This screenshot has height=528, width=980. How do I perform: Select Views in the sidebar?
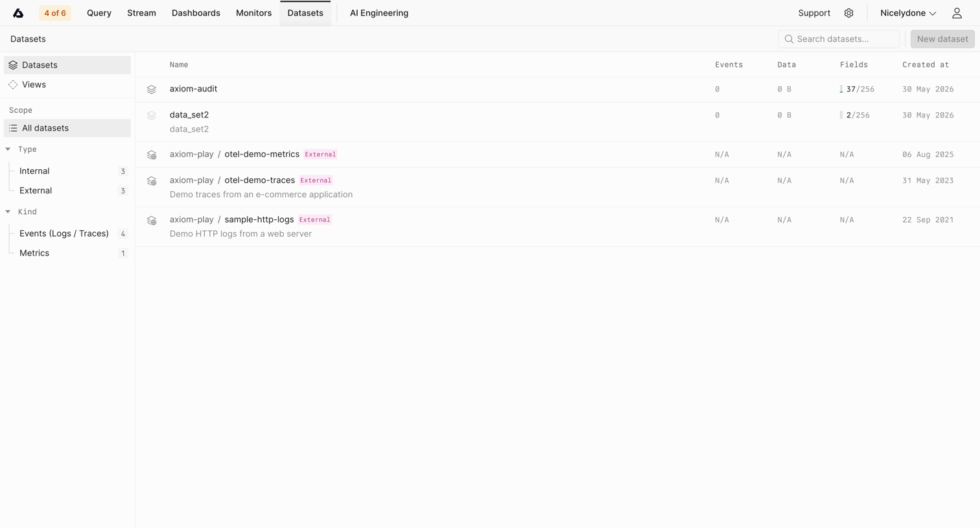point(67,84)
